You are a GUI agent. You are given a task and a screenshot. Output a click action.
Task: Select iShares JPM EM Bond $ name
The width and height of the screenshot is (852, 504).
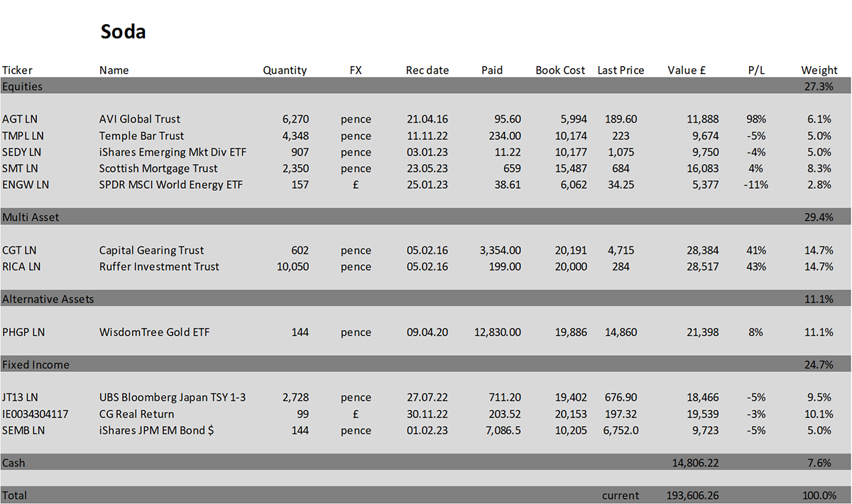pyautogui.click(x=157, y=430)
